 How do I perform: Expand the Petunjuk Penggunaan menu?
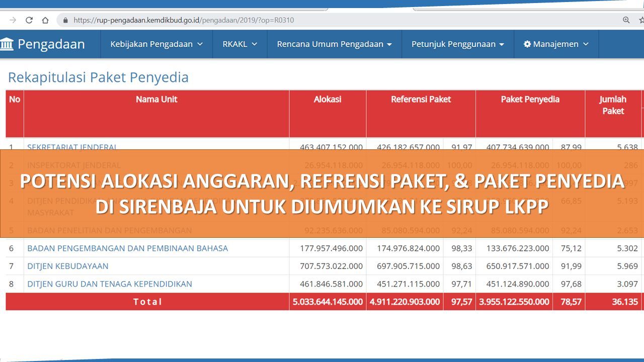point(458,44)
